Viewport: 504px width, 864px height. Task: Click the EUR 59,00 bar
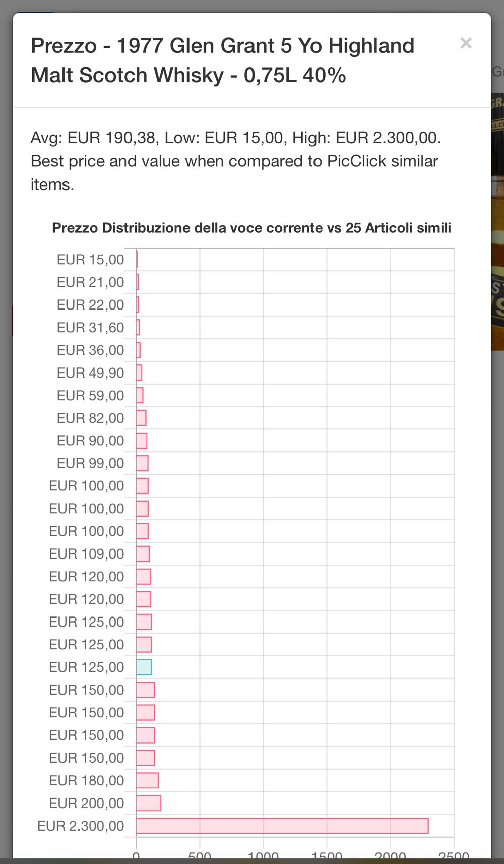[x=140, y=395]
